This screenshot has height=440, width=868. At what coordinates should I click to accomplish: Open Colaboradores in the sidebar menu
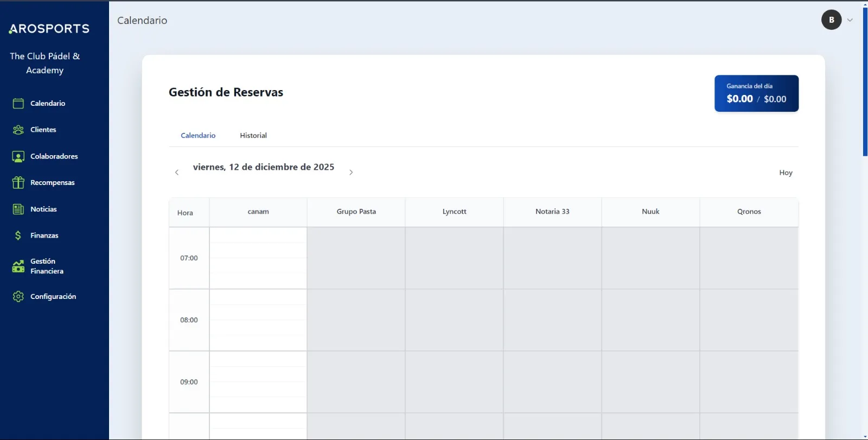[54, 156]
